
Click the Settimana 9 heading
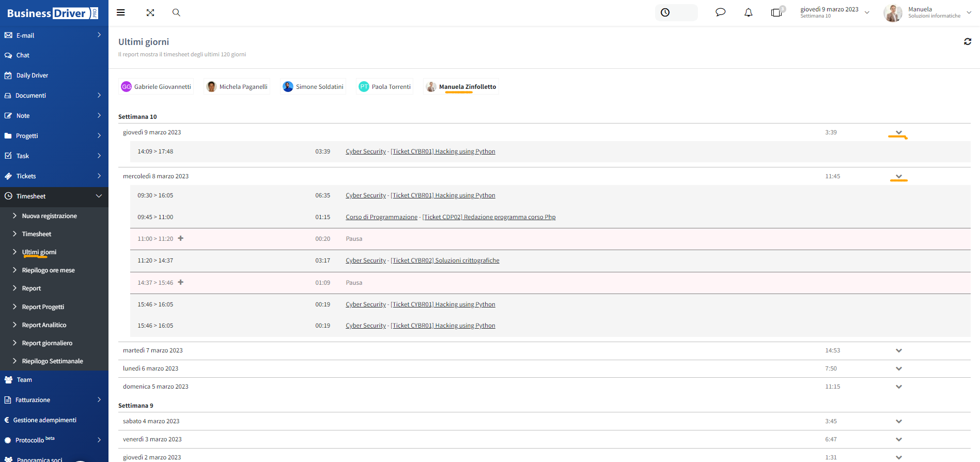(x=136, y=406)
